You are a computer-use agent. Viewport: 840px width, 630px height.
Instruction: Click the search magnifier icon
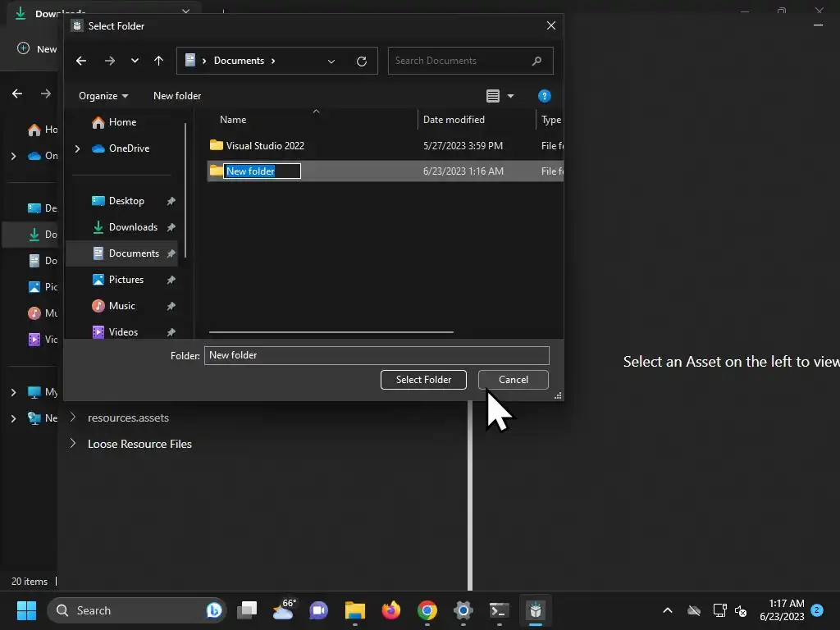coord(536,61)
